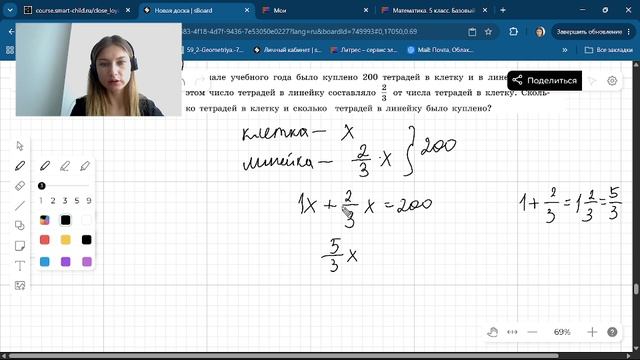Screen dimensions: 640x360
Task: Set pen thickness to 2
Action: 53,200
